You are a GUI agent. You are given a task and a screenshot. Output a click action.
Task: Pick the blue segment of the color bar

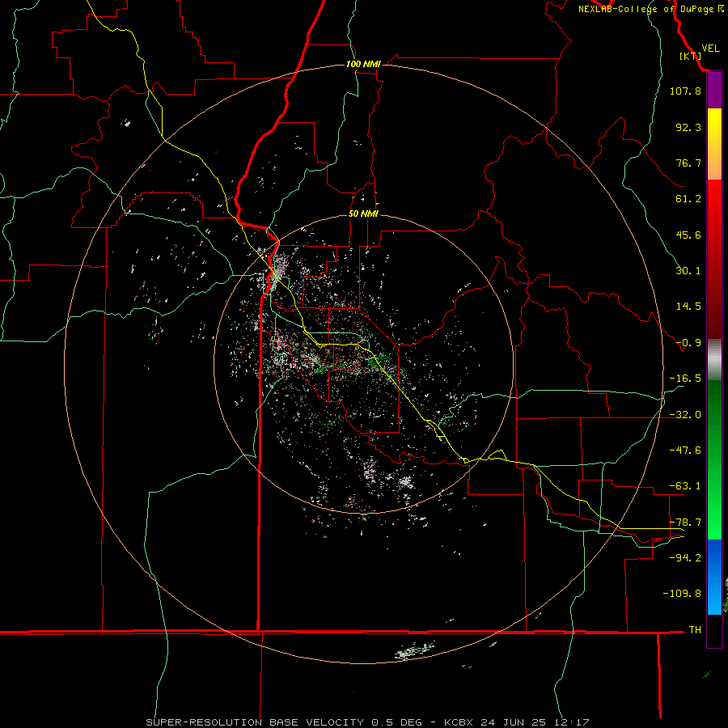point(714,577)
